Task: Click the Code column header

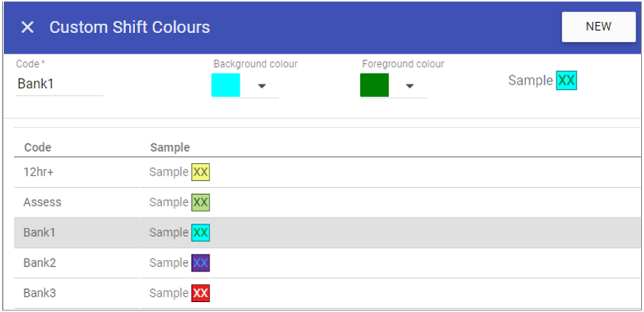Action: [38, 147]
